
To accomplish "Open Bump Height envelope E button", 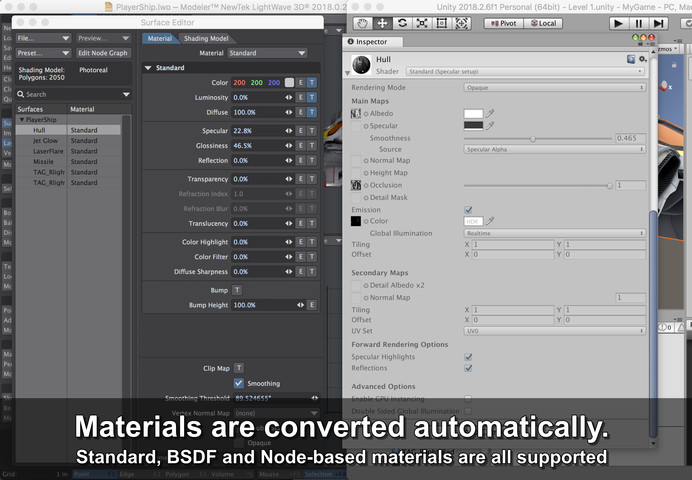I will 312,305.
